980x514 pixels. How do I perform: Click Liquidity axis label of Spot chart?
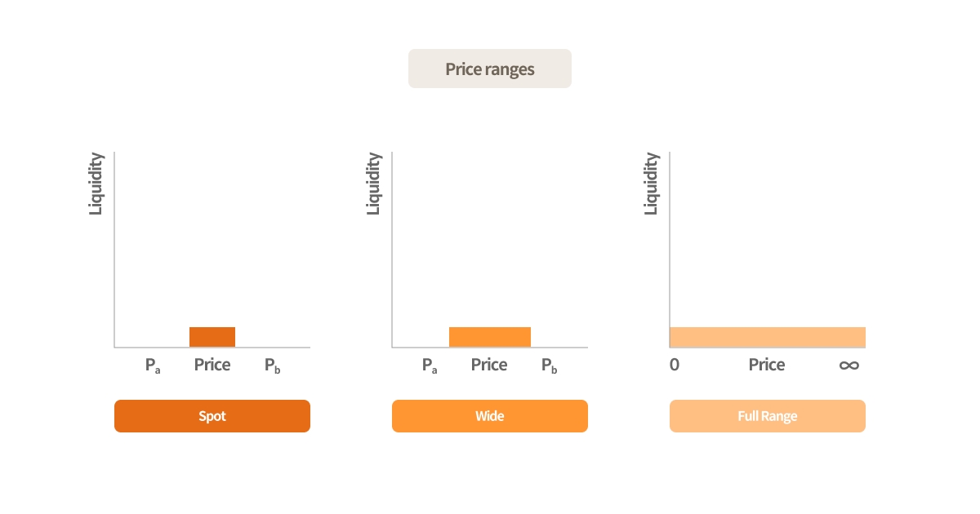[x=96, y=184]
